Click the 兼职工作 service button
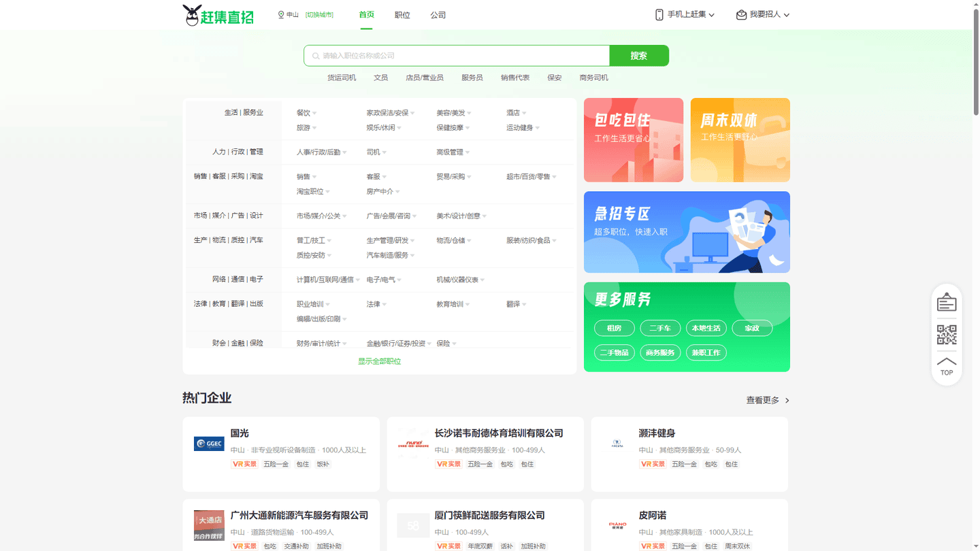980x551 pixels. click(706, 353)
